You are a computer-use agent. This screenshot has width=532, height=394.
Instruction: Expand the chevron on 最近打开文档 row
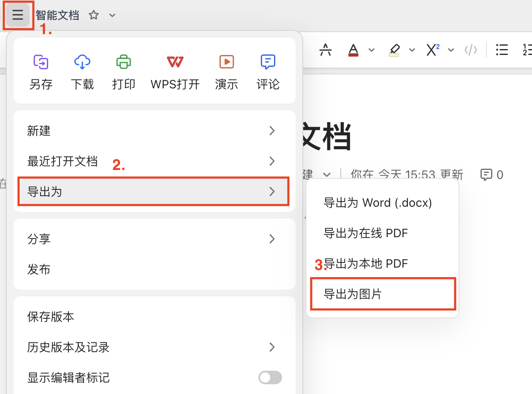(272, 161)
